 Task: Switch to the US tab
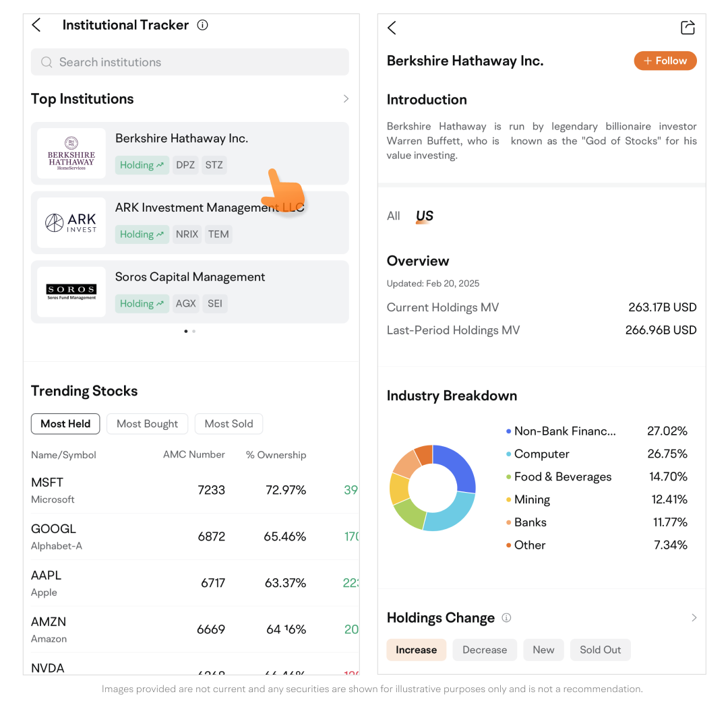(x=424, y=216)
